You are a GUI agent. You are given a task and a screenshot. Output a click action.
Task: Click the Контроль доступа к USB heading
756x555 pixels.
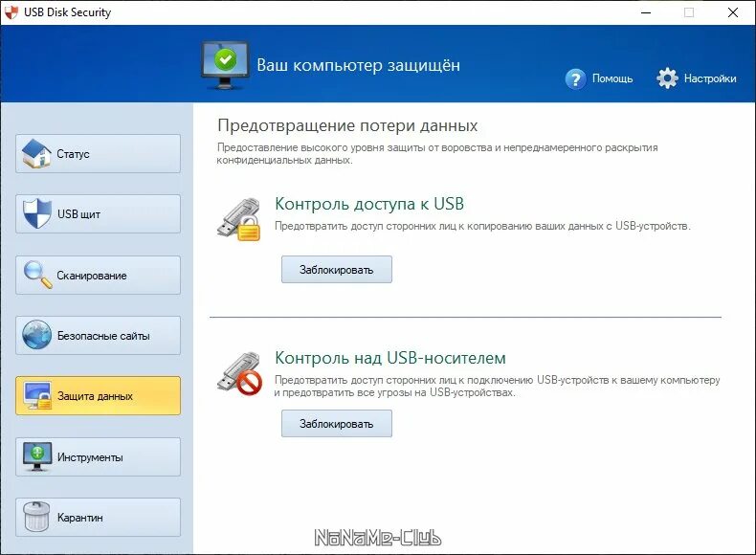tap(369, 204)
